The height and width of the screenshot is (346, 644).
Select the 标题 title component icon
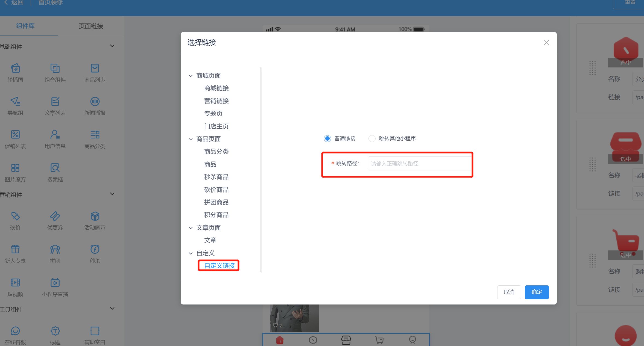[55, 331]
